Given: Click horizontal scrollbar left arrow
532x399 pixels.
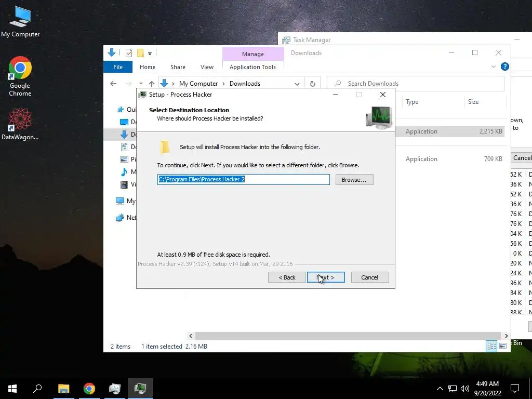Looking at the screenshot, I should tap(191, 336).
